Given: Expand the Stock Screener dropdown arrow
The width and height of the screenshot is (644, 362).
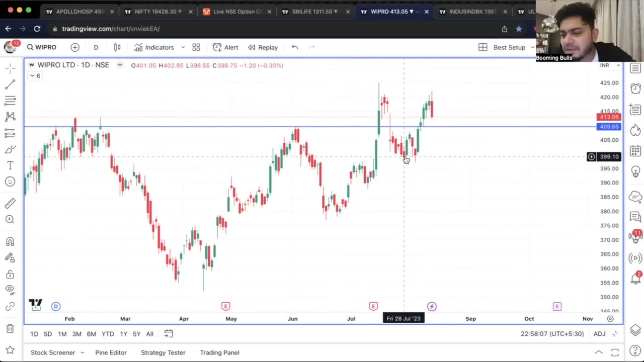Looking at the screenshot, I should (82, 352).
